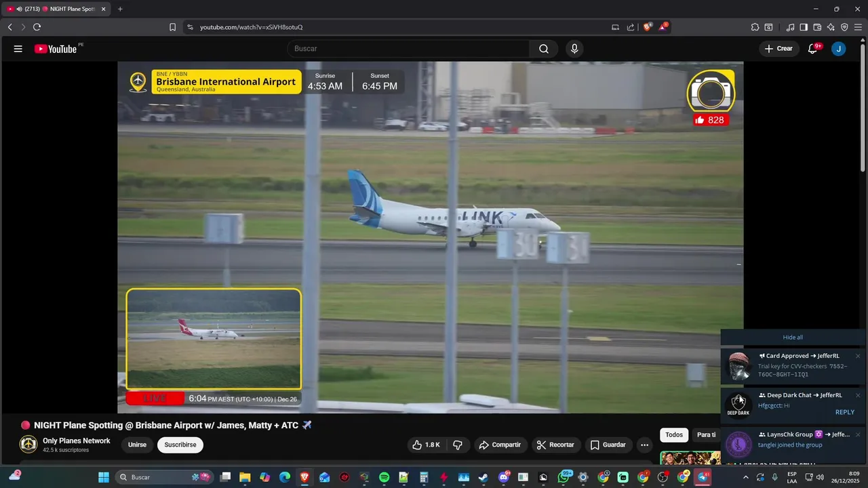Click Recortar clip button
The image size is (868, 488).
coord(555,445)
